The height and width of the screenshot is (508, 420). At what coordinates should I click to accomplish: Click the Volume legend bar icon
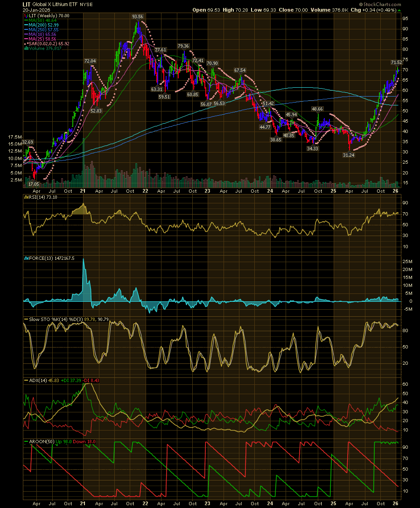(x=26, y=48)
